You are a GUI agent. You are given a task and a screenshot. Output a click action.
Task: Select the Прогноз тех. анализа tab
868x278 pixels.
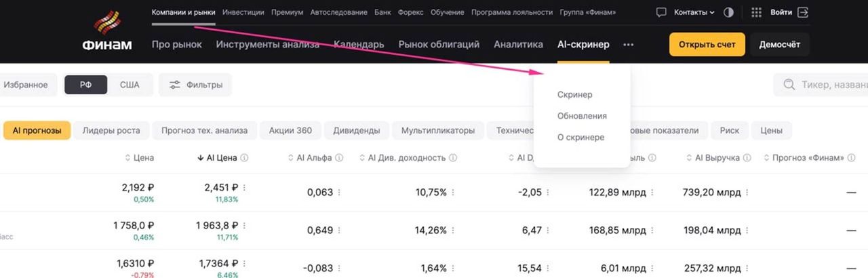pyautogui.click(x=205, y=131)
